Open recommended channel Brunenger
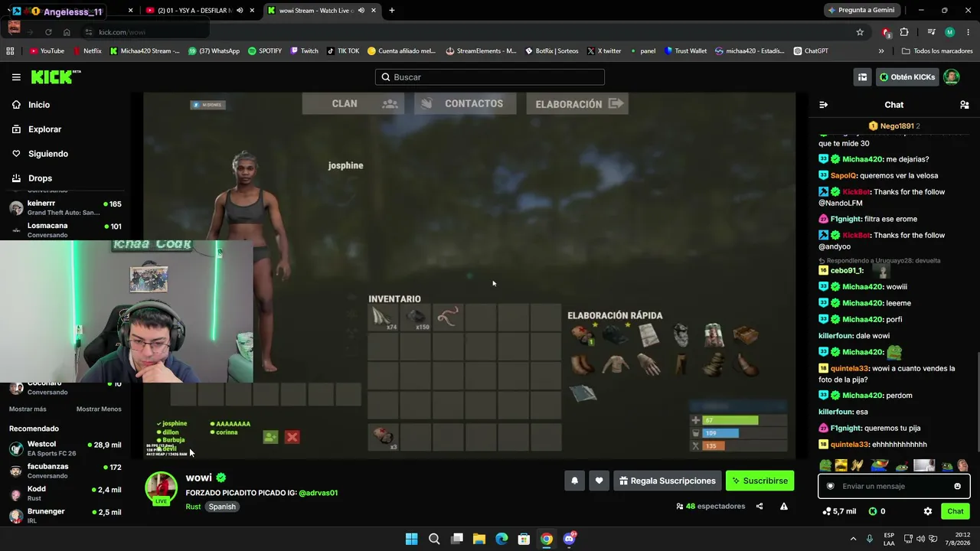 (x=65, y=516)
